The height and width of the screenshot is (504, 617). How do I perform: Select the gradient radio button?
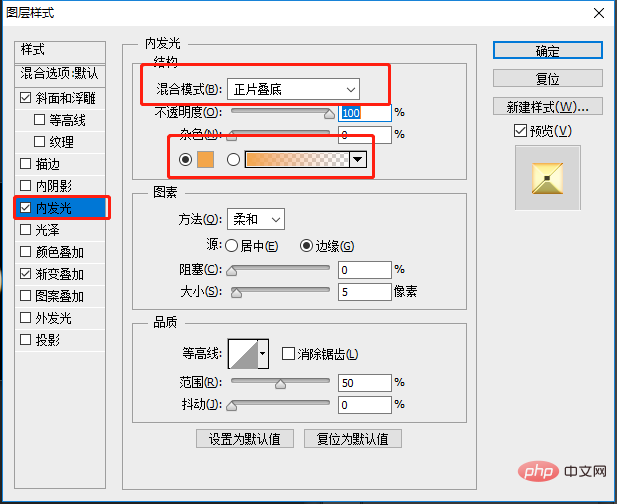tap(233, 159)
